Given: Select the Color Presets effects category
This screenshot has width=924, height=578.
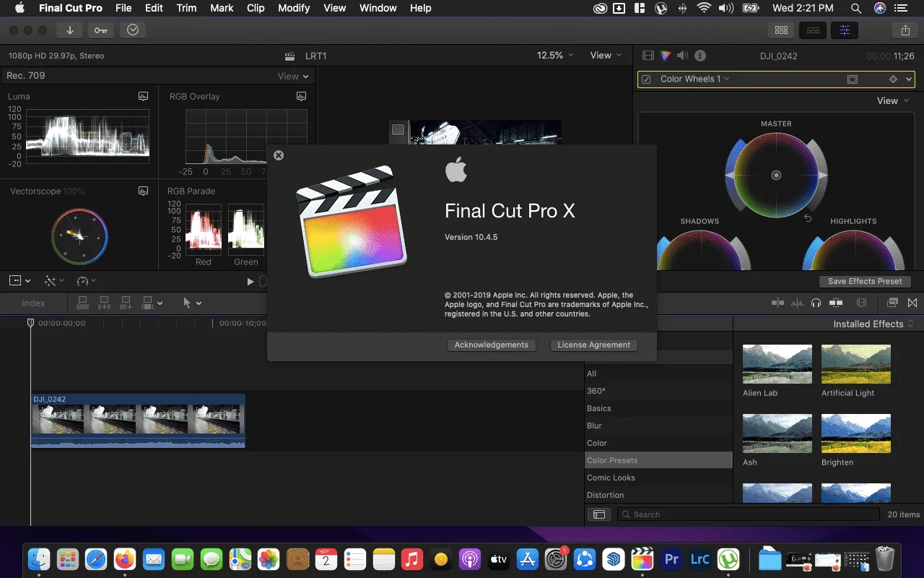Looking at the screenshot, I should 658,460.
